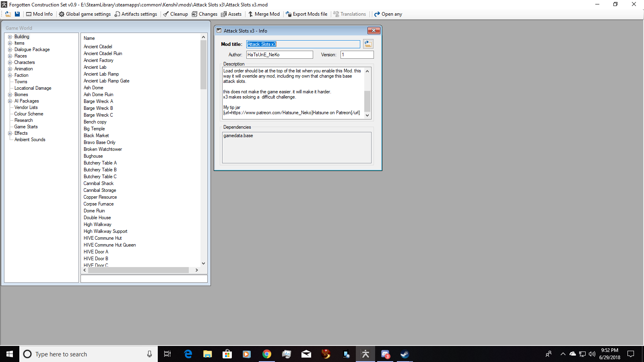This screenshot has height=362, width=644.
Task: Select Ambient Sounds category
Action: click(30, 140)
